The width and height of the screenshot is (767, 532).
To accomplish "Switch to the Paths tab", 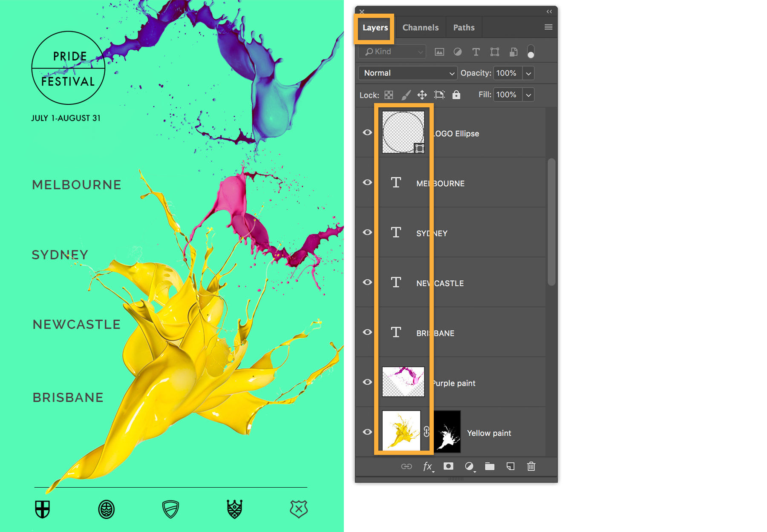I will coord(464,27).
